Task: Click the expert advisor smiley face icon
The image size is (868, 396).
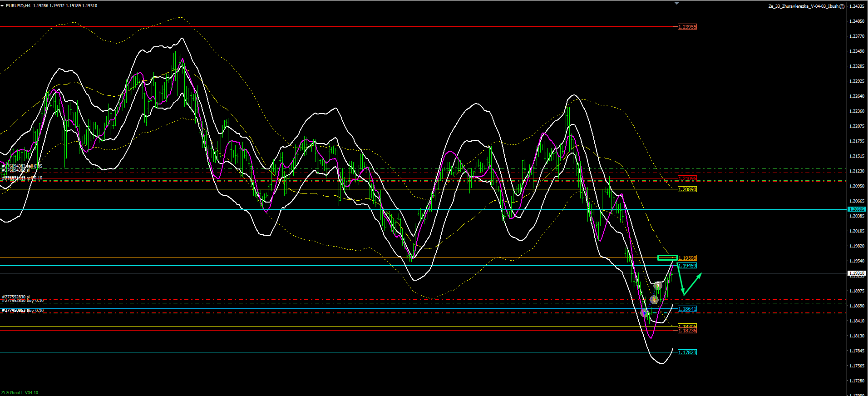Action: point(842,6)
